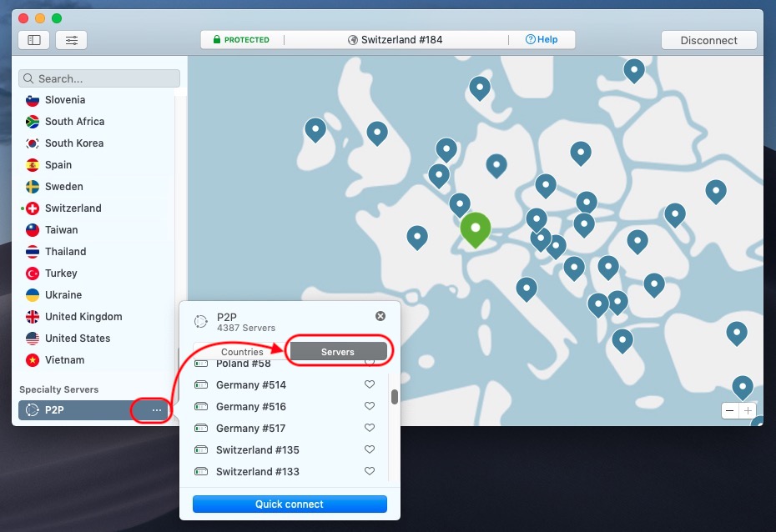776x532 pixels.
Task: Disconnect from the VPN
Action: click(708, 40)
